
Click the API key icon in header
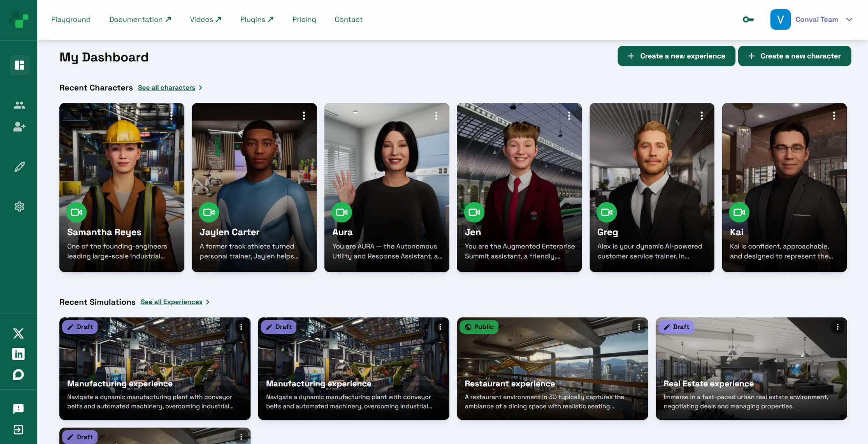coord(748,19)
